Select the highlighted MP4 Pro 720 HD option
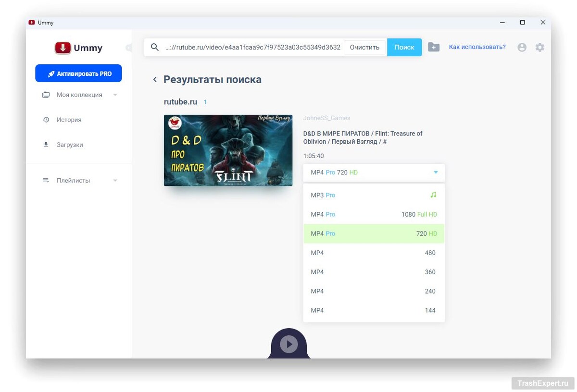The height and width of the screenshot is (392, 577). tap(374, 233)
